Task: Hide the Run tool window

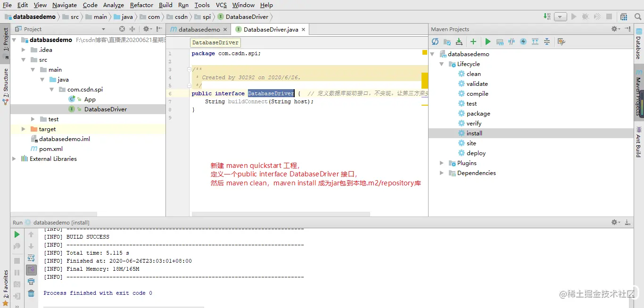Action: point(627,222)
